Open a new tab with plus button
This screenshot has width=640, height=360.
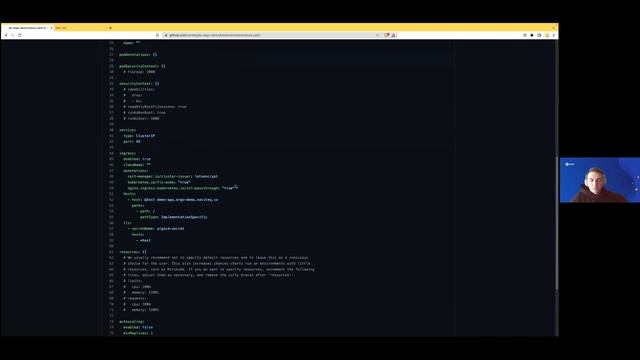(110, 28)
